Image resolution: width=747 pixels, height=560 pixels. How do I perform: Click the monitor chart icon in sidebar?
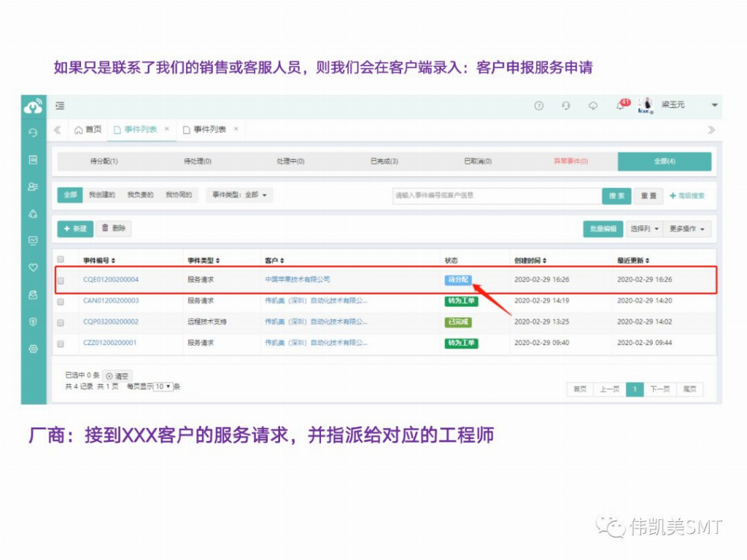[33, 241]
